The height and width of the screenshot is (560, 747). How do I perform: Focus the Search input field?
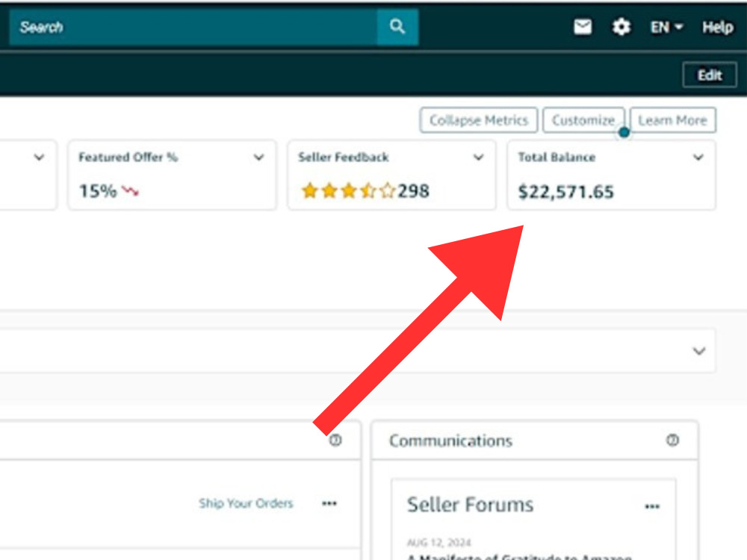click(x=193, y=27)
